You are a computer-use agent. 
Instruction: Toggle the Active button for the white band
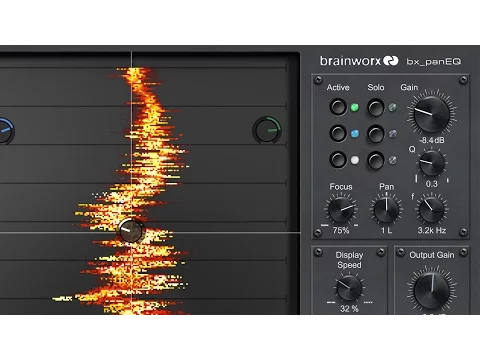pyautogui.click(x=338, y=160)
